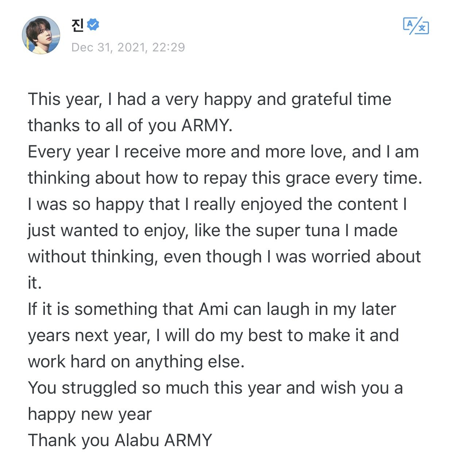This screenshot has height=476, width=453.
Task: Click the standalone "it." line
Action: click(35, 283)
